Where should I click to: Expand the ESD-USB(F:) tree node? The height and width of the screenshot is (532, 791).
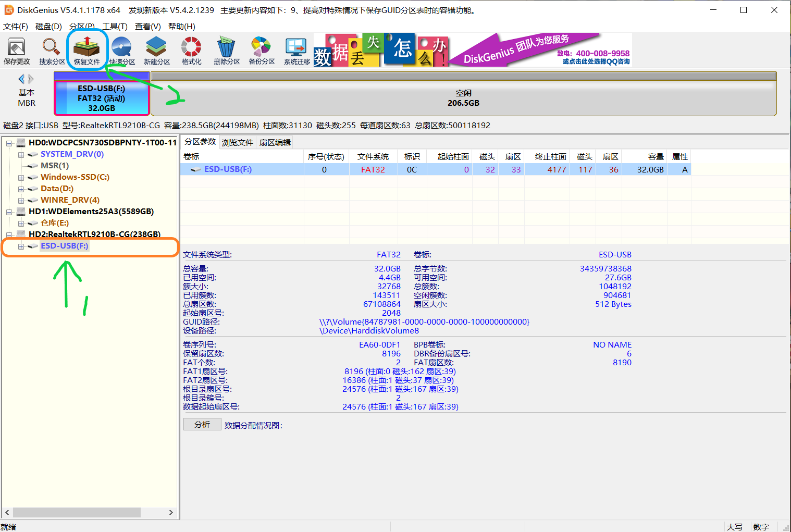(21, 246)
